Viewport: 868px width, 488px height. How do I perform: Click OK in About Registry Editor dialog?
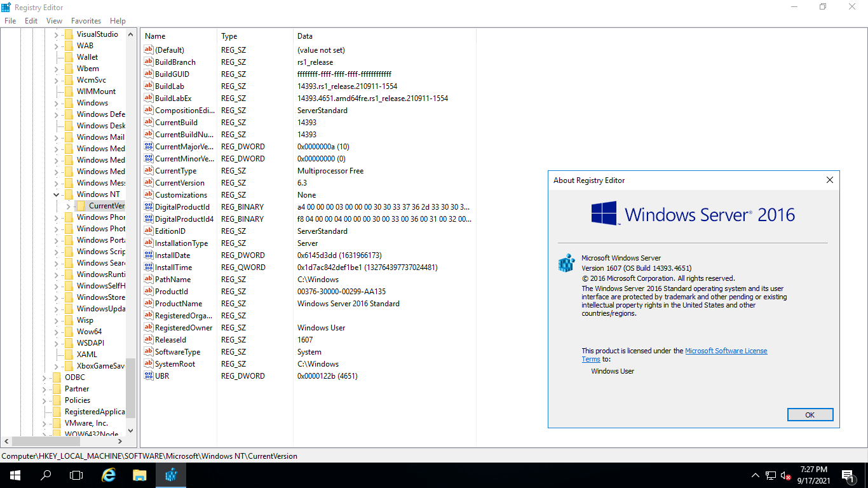tap(810, 414)
